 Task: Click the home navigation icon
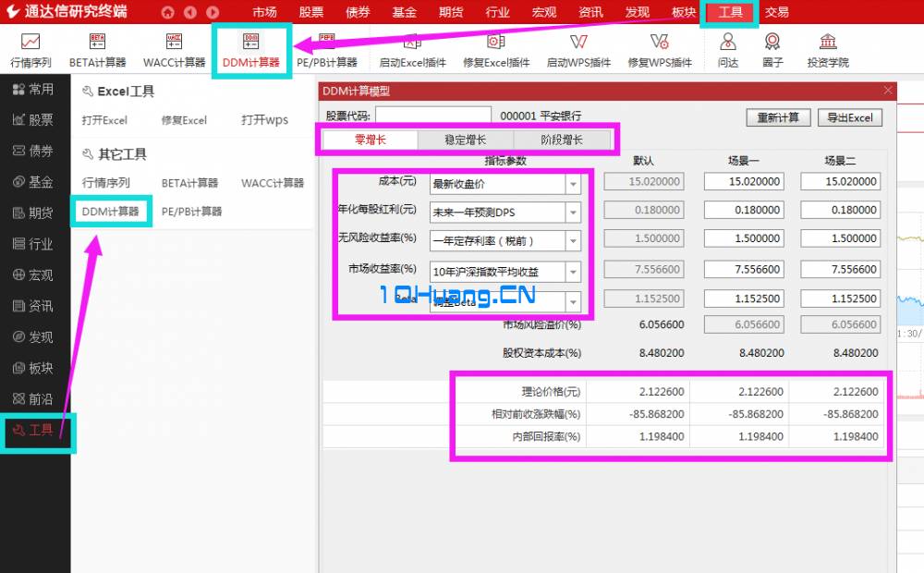point(168,12)
